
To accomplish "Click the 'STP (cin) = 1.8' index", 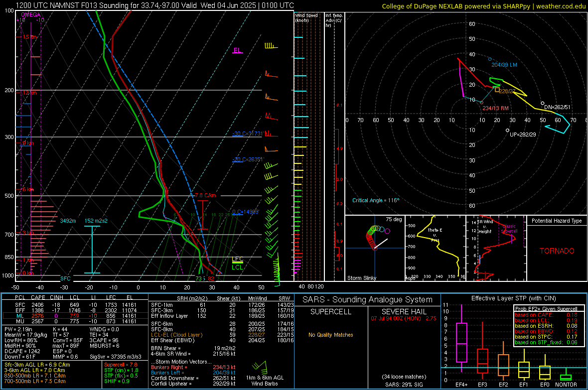I will pyautogui.click(x=121, y=370).
